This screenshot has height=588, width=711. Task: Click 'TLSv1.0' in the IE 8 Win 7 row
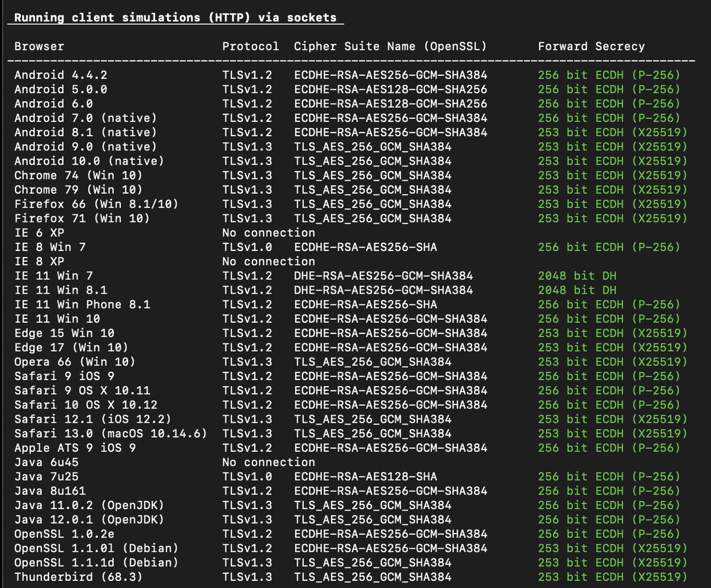click(247, 247)
